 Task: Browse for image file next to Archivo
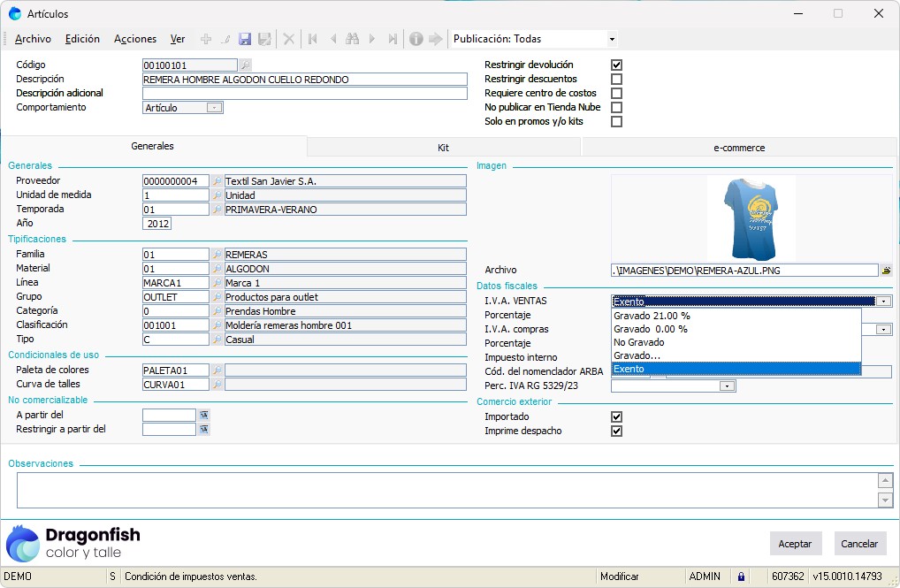(886, 271)
